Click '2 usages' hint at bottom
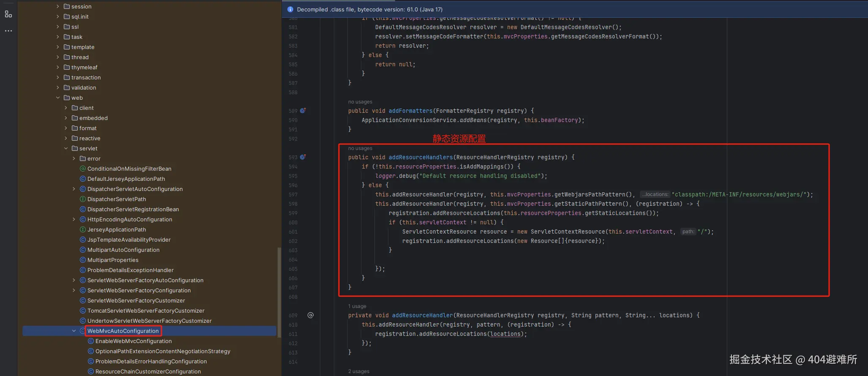This screenshot has height=376, width=868. click(359, 371)
